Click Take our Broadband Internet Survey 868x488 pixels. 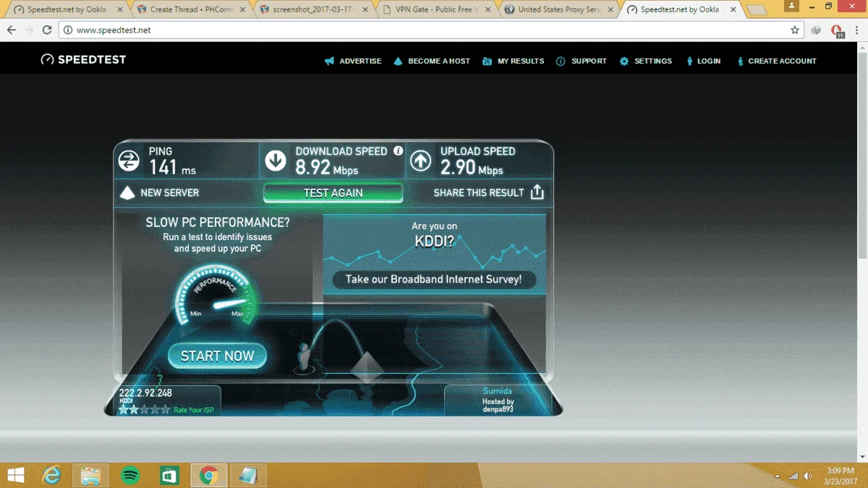point(433,279)
